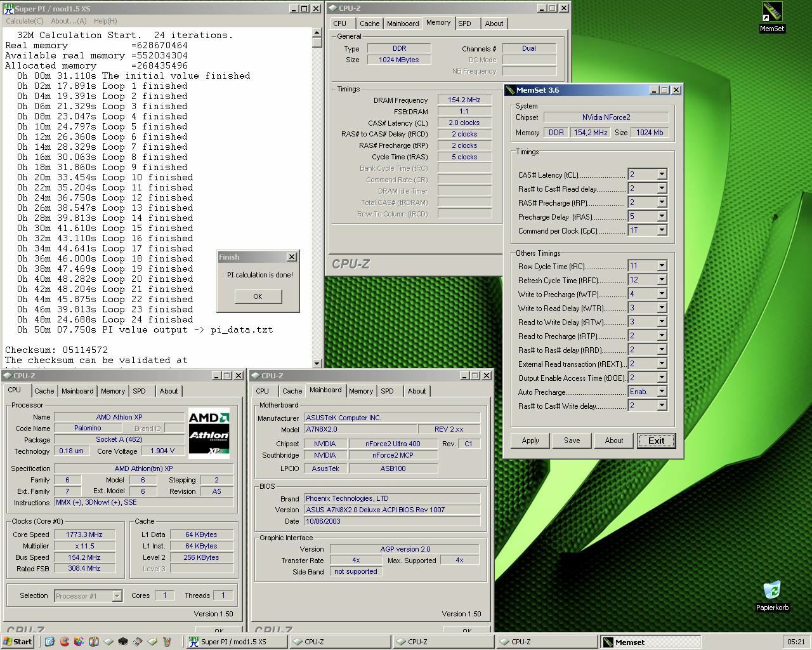The height and width of the screenshot is (650, 812).
Task: Expand Output Enable Access Time (tDOE) dropdown
Action: tap(662, 378)
